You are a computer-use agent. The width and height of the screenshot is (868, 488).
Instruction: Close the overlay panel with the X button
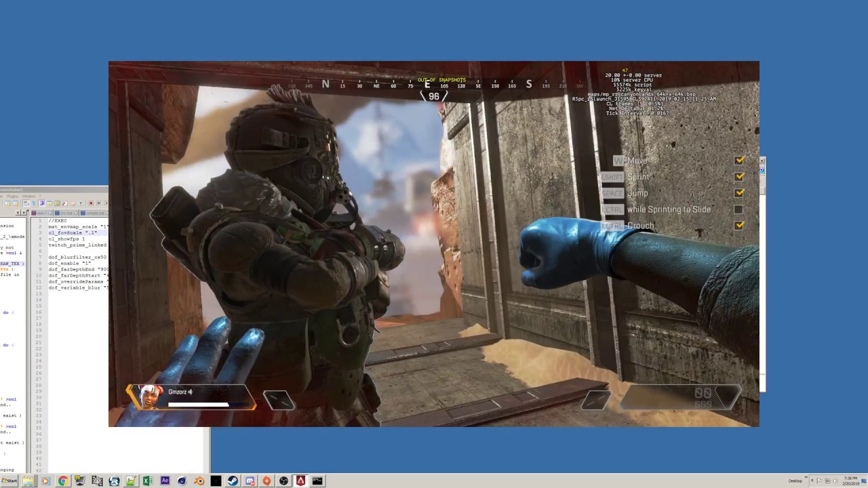(x=762, y=161)
